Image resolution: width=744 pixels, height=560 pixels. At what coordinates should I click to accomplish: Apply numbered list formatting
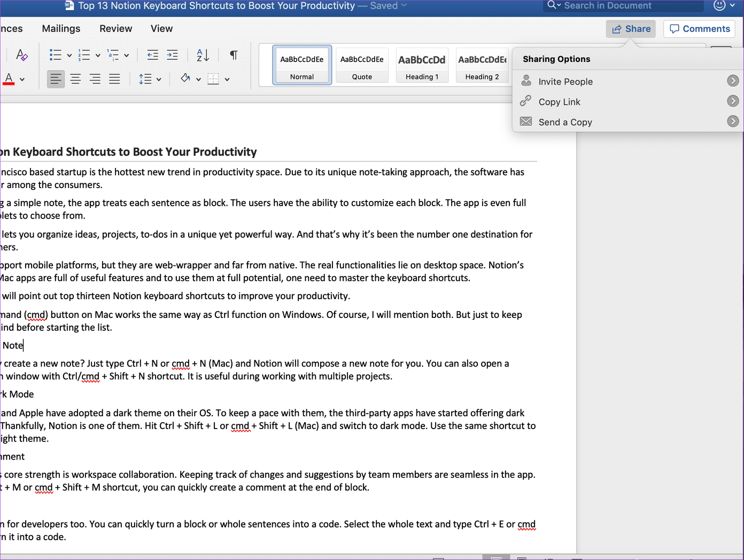tap(84, 55)
